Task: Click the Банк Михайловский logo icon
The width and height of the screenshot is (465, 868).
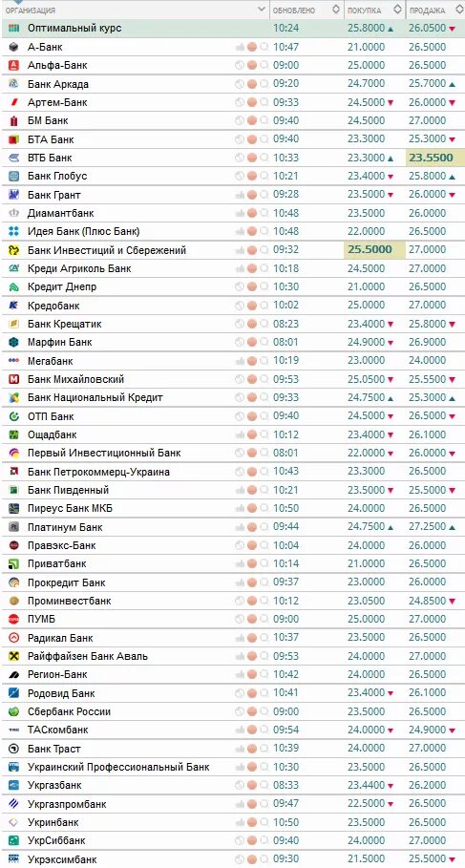Action: tap(13, 379)
